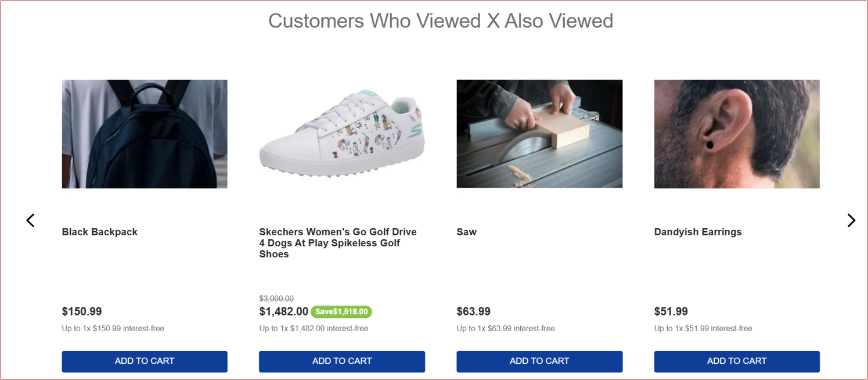Click the previous carousel arrow

pyautogui.click(x=31, y=221)
